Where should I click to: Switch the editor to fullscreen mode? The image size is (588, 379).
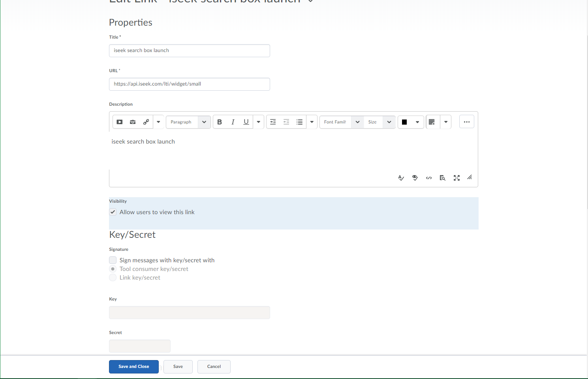pyautogui.click(x=456, y=178)
